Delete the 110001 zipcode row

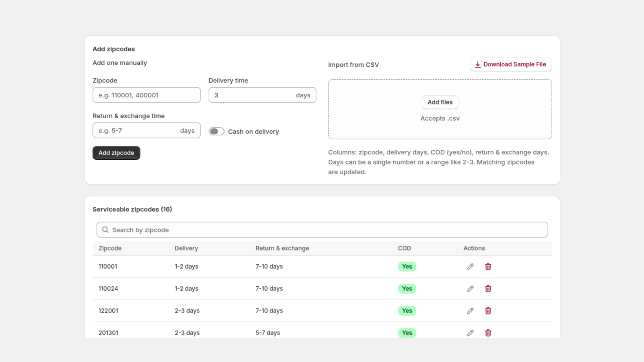click(x=488, y=267)
